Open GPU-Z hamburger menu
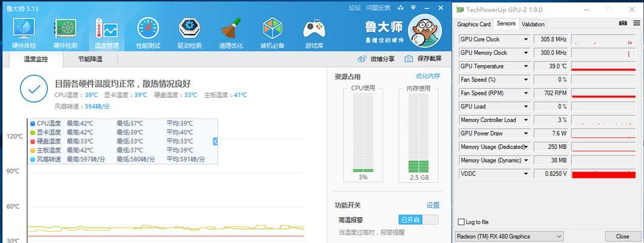The image size is (644, 243). tap(636, 24)
